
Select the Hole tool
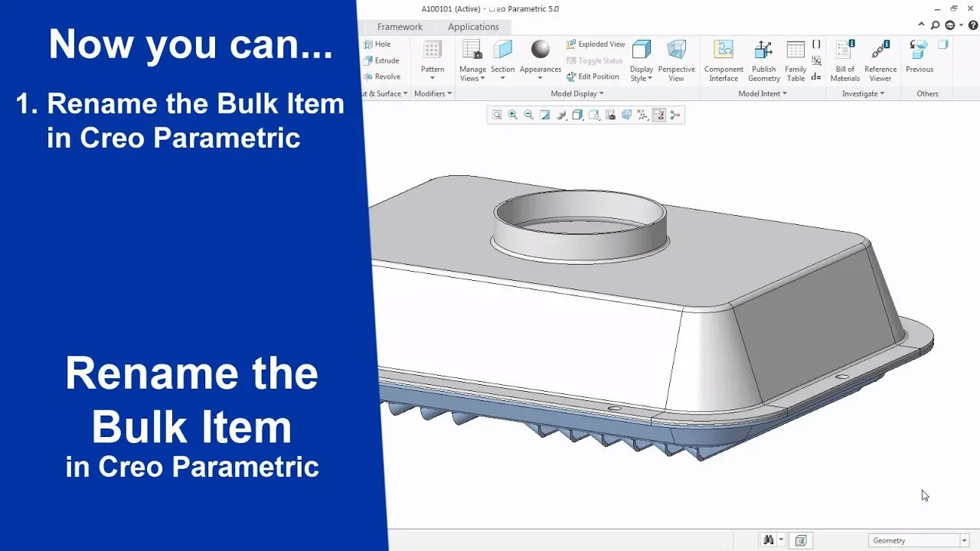click(x=377, y=44)
